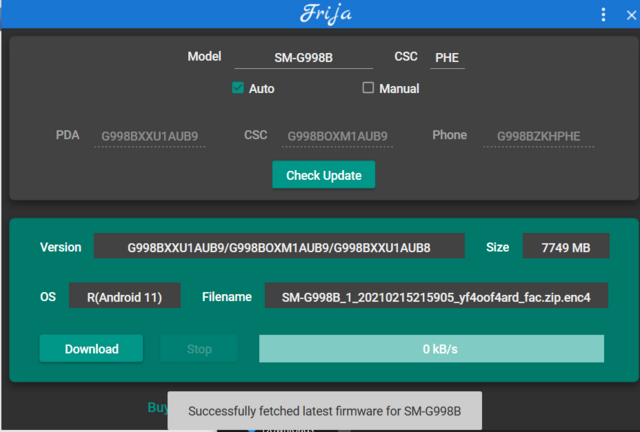Click the 0 kB/s progress bar
This screenshot has height=432, width=640.
(431, 349)
